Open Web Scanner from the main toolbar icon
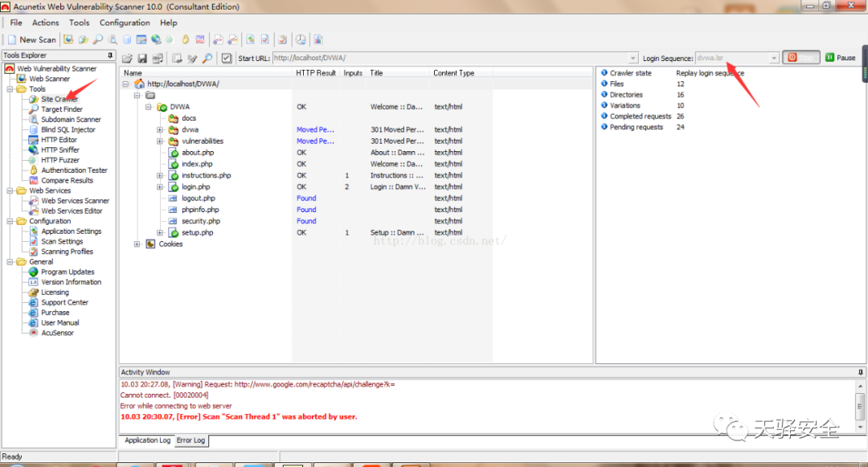The image size is (868, 467). (x=68, y=40)
